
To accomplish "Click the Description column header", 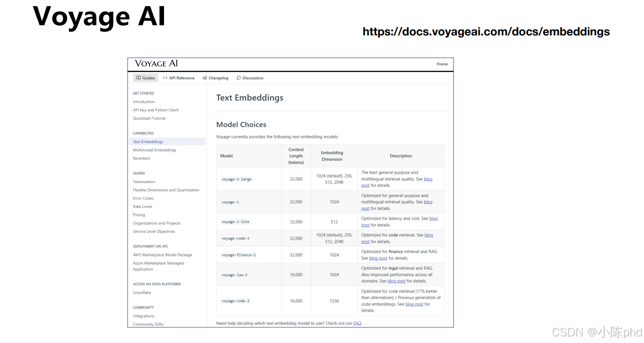I will point(401,156).
